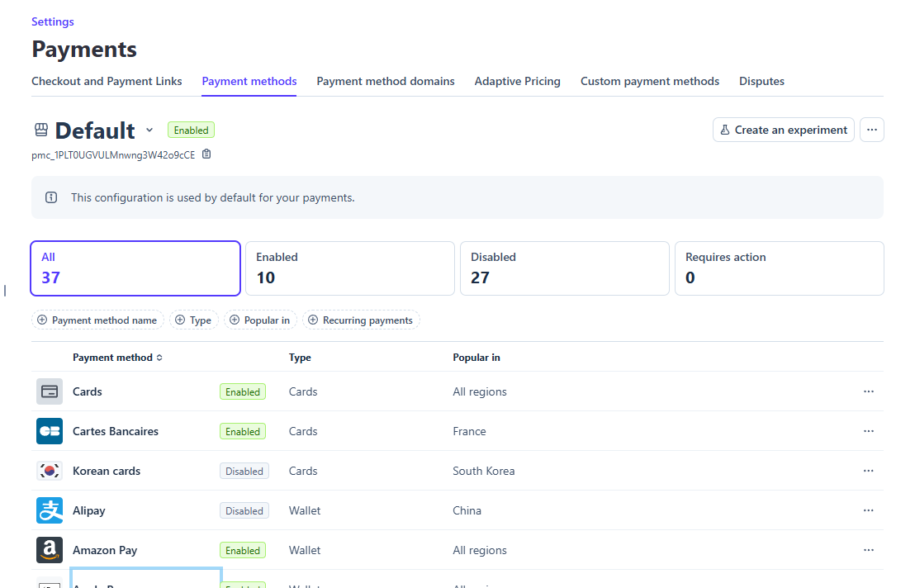Filter to Disabled 27 payment methods

(x=565, y=268)
